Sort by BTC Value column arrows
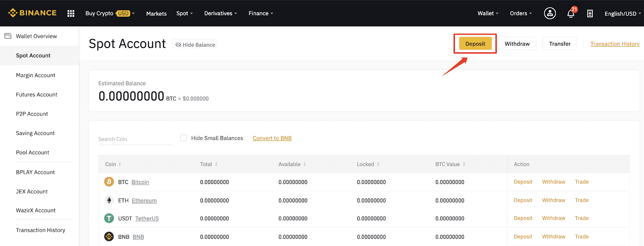This screenshot has height=246, width=644. point(464,164)
